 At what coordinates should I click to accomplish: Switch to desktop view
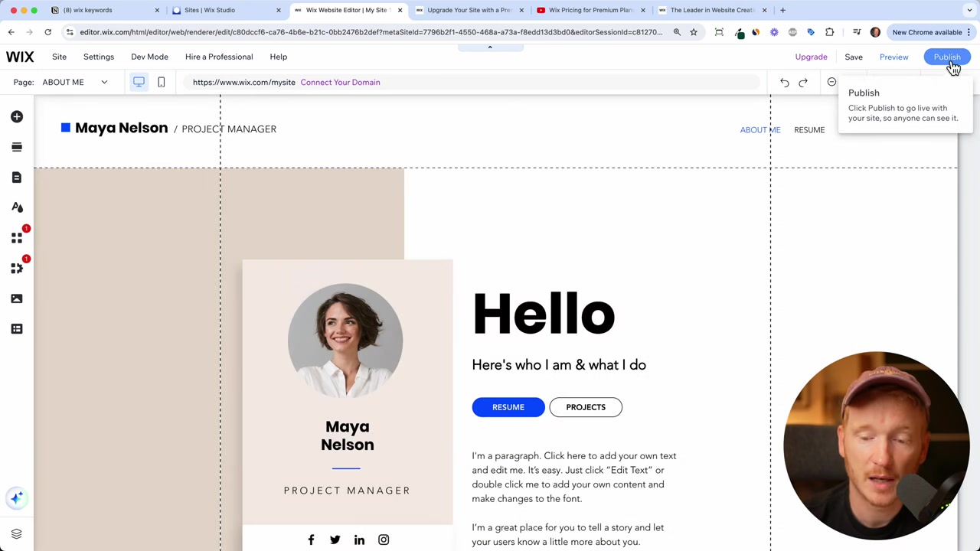coord(139,82)
